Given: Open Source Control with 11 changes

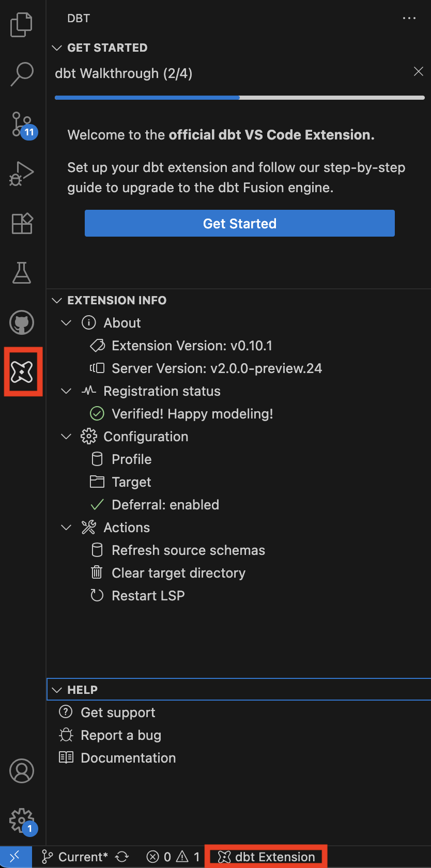Looking at the screenshot, I should (22, 124).
